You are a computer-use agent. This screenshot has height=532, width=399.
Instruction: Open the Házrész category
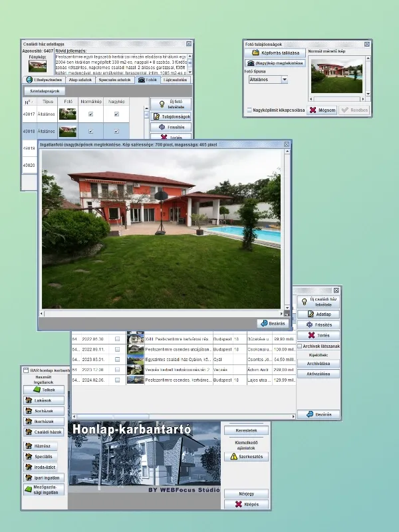41,446
